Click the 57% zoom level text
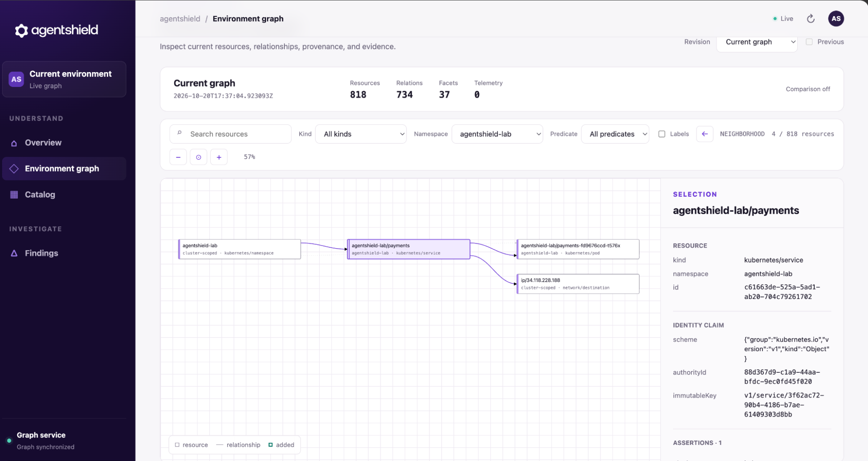 click(x=249, y=157)
